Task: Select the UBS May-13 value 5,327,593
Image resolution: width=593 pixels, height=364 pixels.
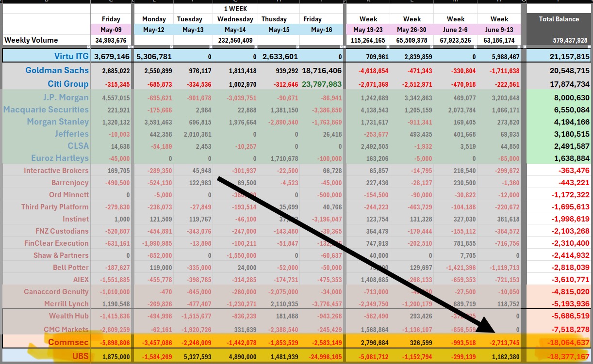Action: point(197,357)
